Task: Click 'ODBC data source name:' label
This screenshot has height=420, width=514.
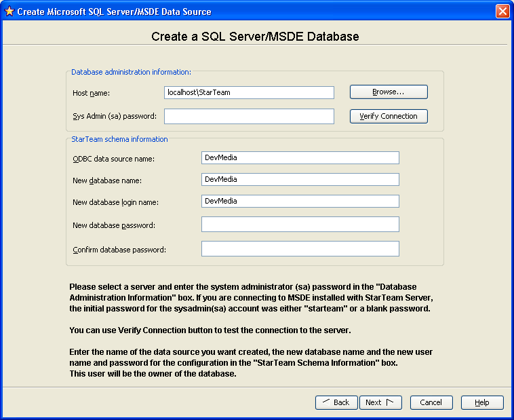Action: [x=113, y=159]
